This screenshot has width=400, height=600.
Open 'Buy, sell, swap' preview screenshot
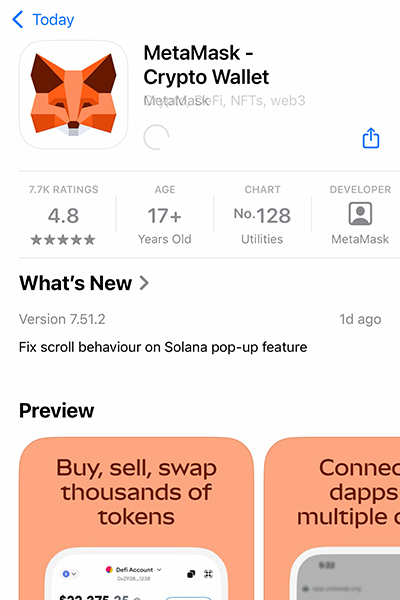coord(136,518)
